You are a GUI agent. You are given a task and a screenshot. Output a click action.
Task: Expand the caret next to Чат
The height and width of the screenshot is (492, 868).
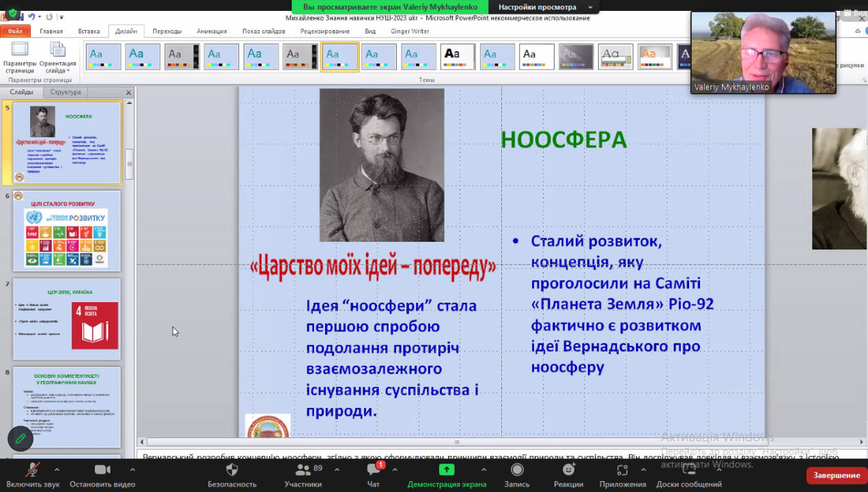tap(396, 469)
